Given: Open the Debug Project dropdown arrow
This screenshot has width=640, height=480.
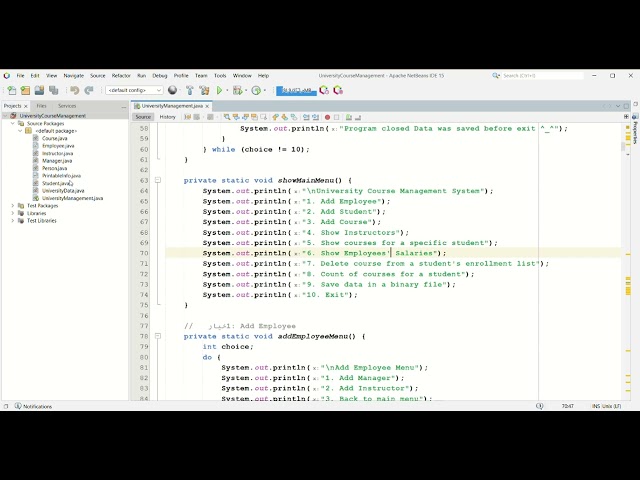Looking at the screenshot, I should (x=246, y=91).
